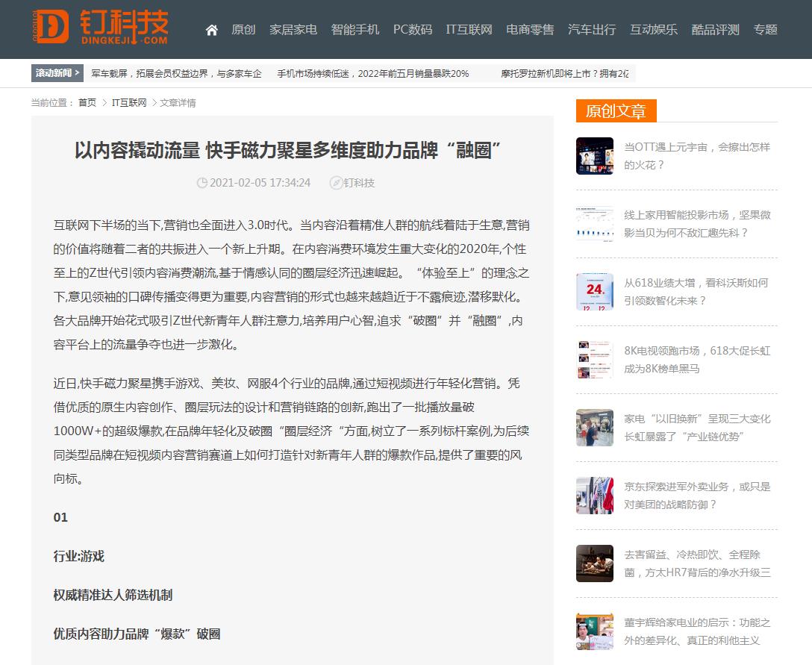Open the PC数码 category
The height and width of the screenshot is (665, 812).
click(x=413, y=30)
